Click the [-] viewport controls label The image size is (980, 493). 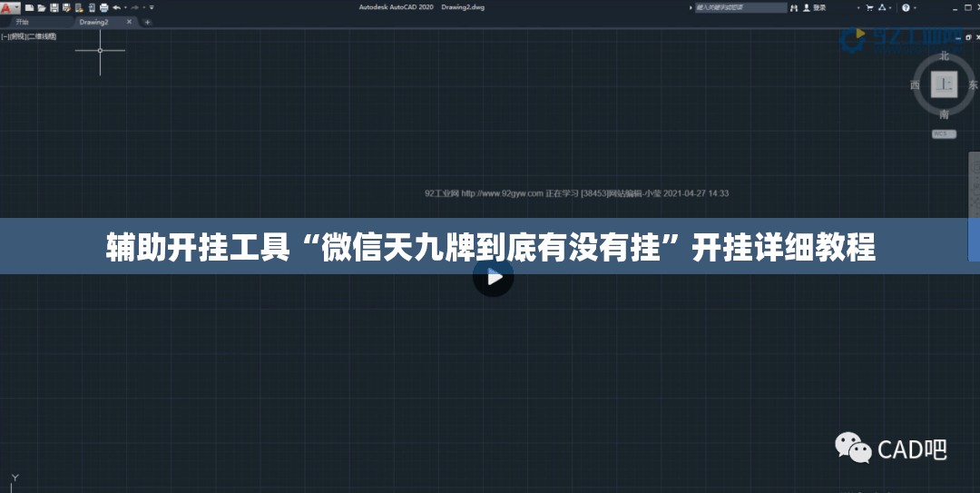5,36
